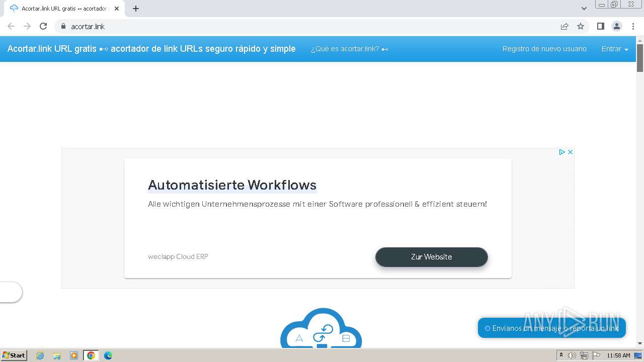Open Envíanos un mensaje o reporta un link
The height and width of the screenshot is (362, 644).
551,328
